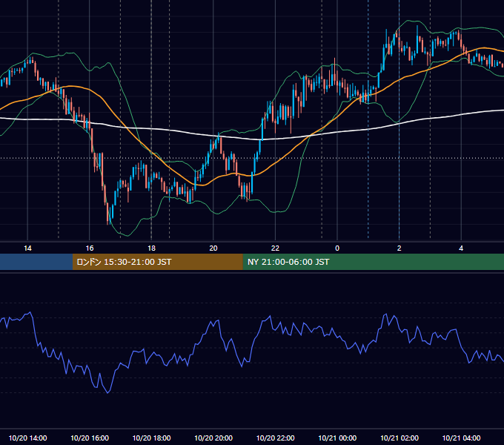The width and height of the screenshot is (504, 445).
Task: Click the 16 hour label on chart axis
Action: click(90, 248)
